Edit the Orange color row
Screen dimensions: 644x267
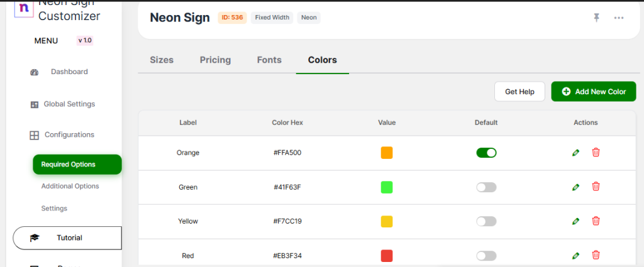click(x=575, y=153)
